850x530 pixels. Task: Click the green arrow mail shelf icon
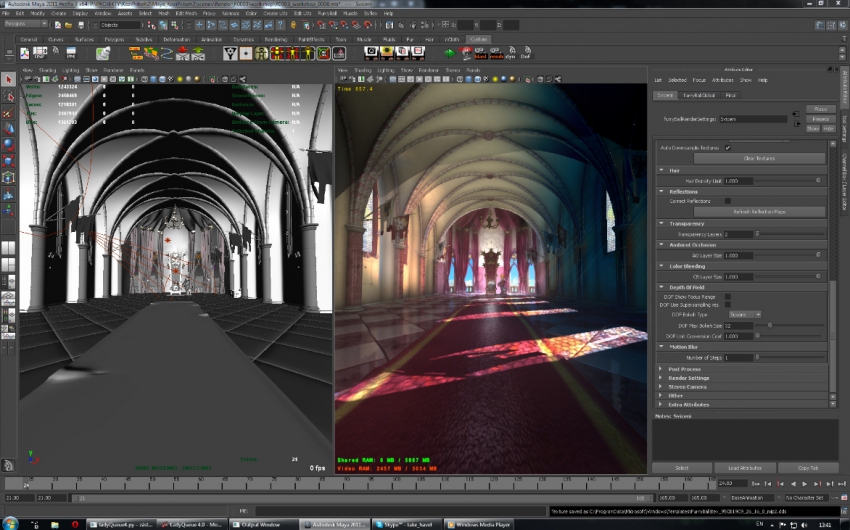point(198,53)
